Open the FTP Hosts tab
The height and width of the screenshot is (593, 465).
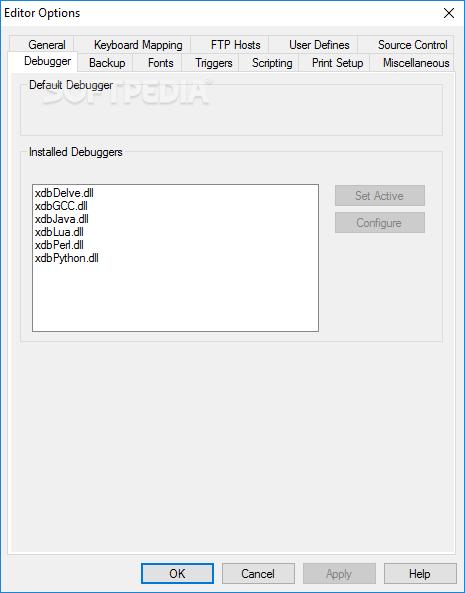point(230,45)
